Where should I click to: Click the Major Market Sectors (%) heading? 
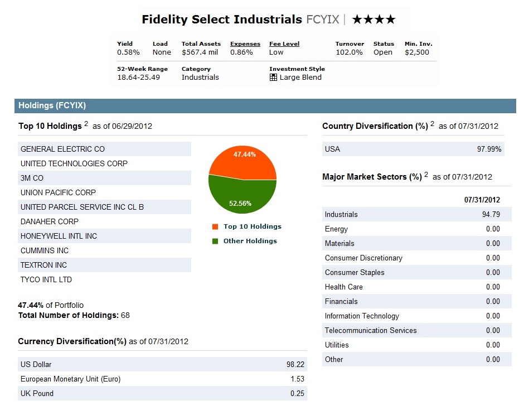pyautogui.click(x=372, y=177)
